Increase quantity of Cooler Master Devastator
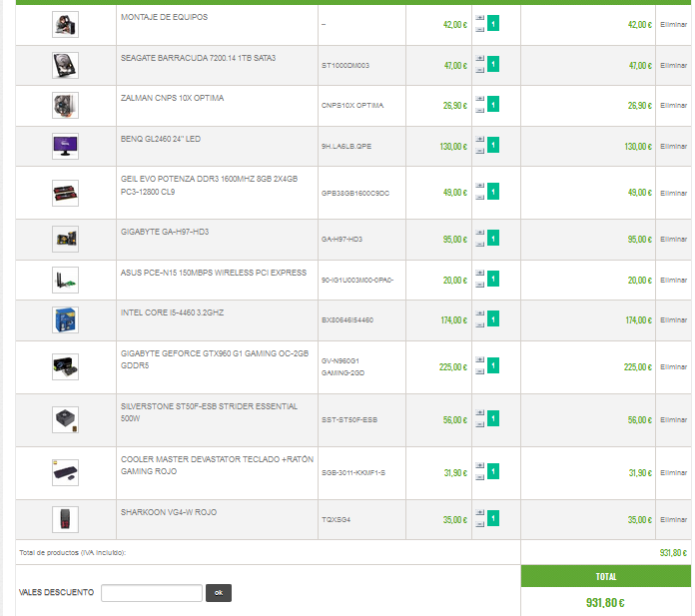Viewport: 695px width, 616px height. 479,466
